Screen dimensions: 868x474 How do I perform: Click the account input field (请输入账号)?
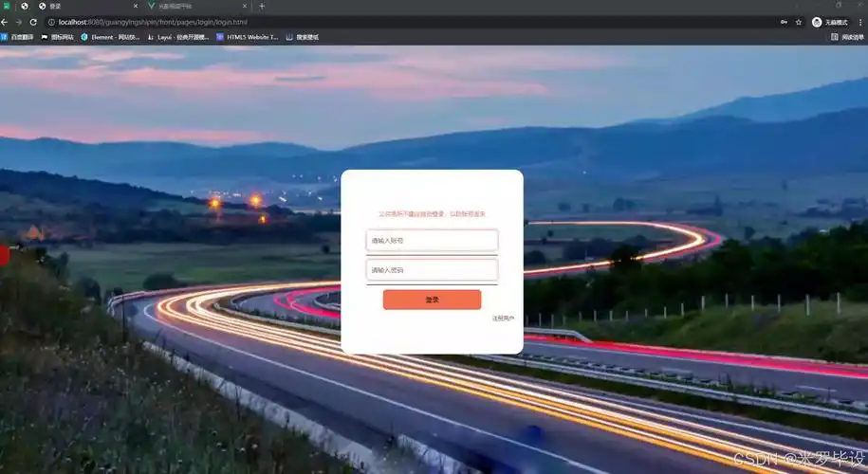point(432,242)
